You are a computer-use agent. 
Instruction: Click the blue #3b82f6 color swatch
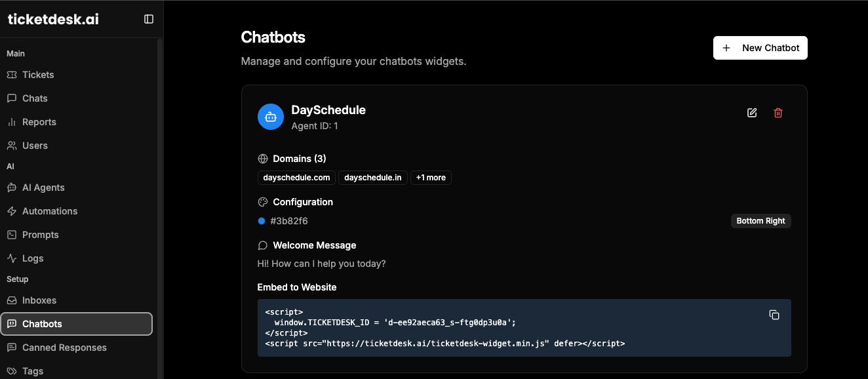click(x=262, y=221)
